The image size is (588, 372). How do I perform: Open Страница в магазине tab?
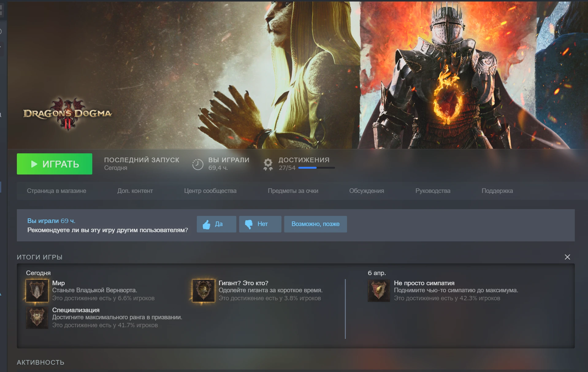pyautogui.click(x=56, y=191)
